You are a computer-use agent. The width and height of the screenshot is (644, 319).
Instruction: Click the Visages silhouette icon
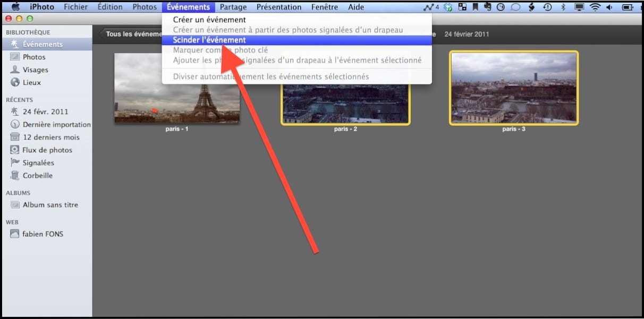click(x=14, y=70)
